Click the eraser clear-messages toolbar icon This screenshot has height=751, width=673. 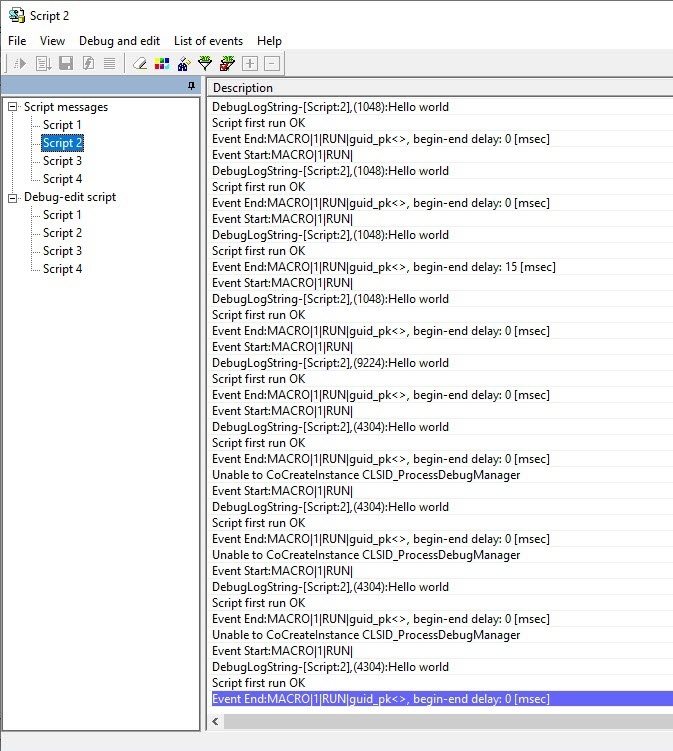click(x=140, y=63)
